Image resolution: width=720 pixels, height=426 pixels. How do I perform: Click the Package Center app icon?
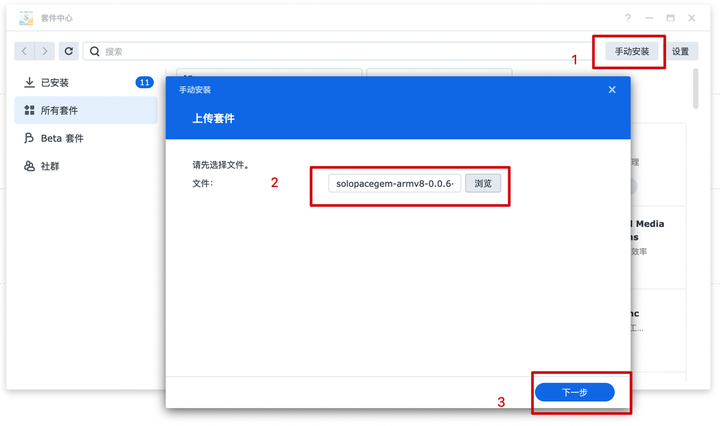26,18
